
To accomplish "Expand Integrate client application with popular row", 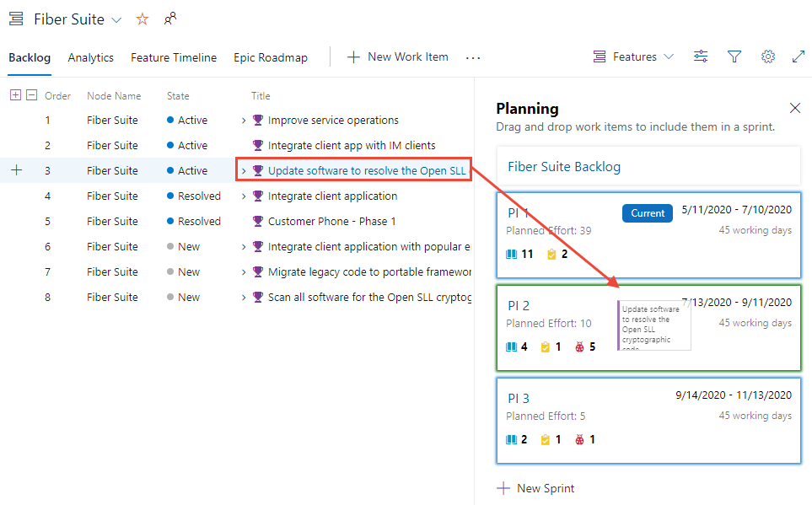I will coord(244,247).
